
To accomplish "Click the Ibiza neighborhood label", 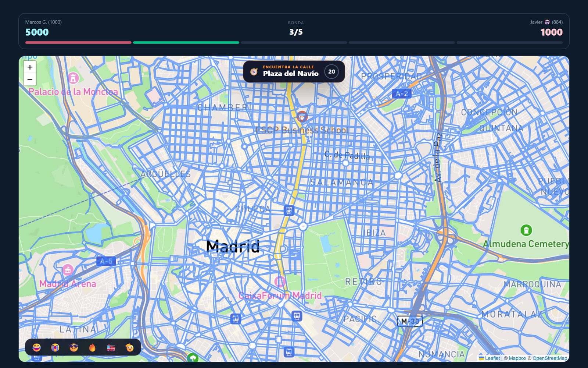I will tap(375, 233).
